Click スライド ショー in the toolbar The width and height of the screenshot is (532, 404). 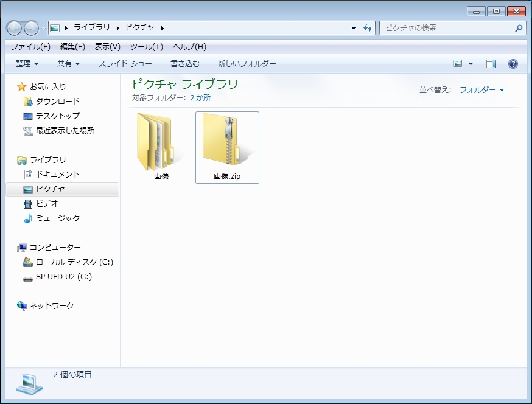click(125, 63)
